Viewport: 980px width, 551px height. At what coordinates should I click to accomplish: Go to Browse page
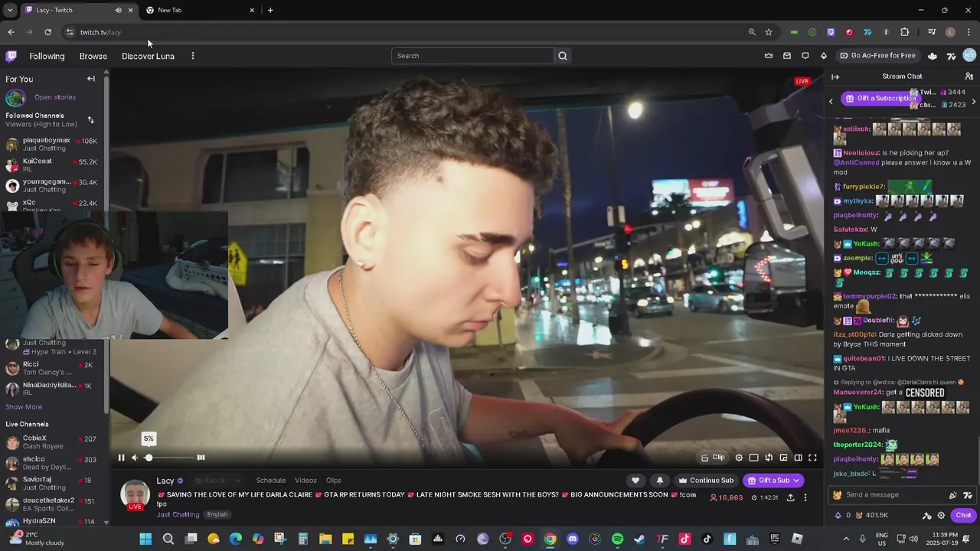pos(93,56)
